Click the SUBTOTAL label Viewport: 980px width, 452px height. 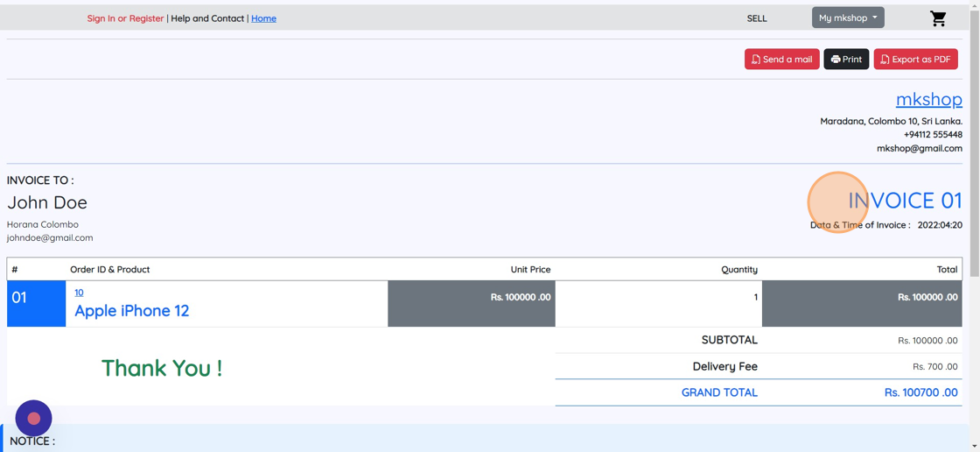pos(730,340)
